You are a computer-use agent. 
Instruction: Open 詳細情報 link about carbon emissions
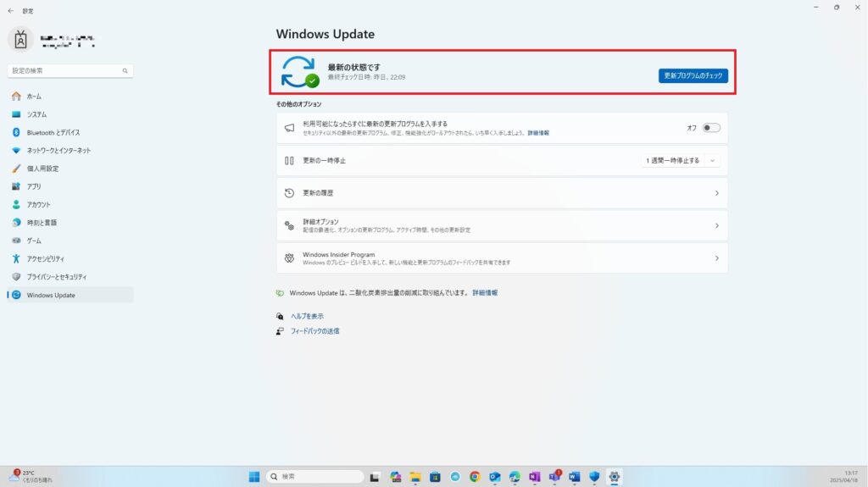point(485,293)
